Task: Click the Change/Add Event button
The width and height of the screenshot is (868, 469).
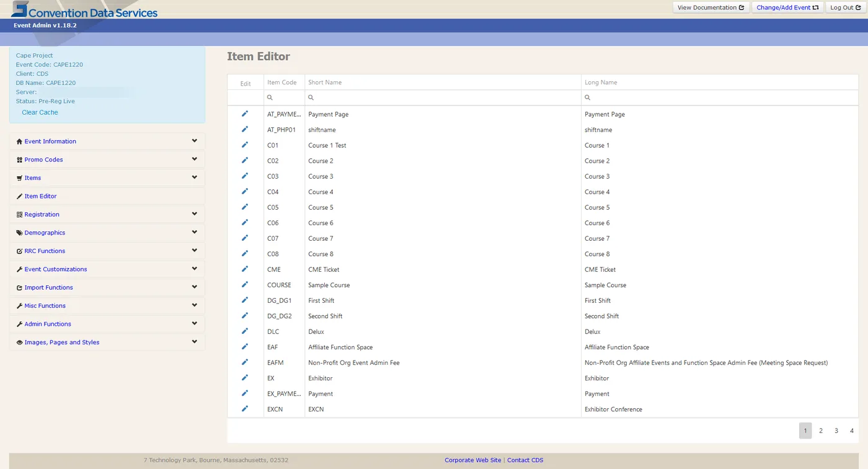Action: click(787, 7)
